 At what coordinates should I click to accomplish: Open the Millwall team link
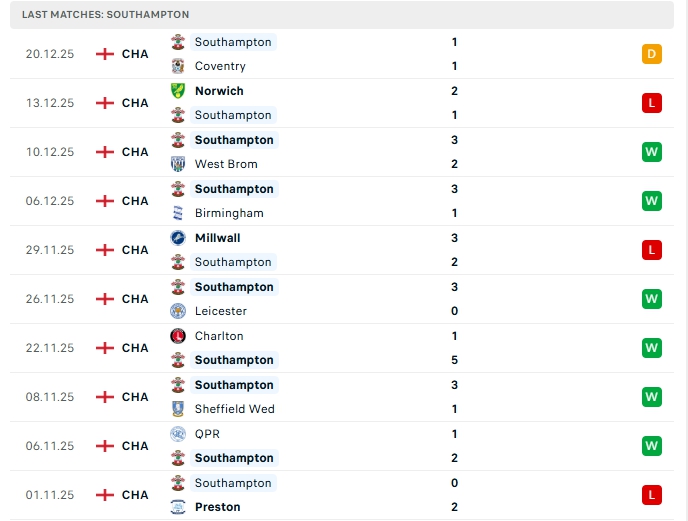point(217,238)
